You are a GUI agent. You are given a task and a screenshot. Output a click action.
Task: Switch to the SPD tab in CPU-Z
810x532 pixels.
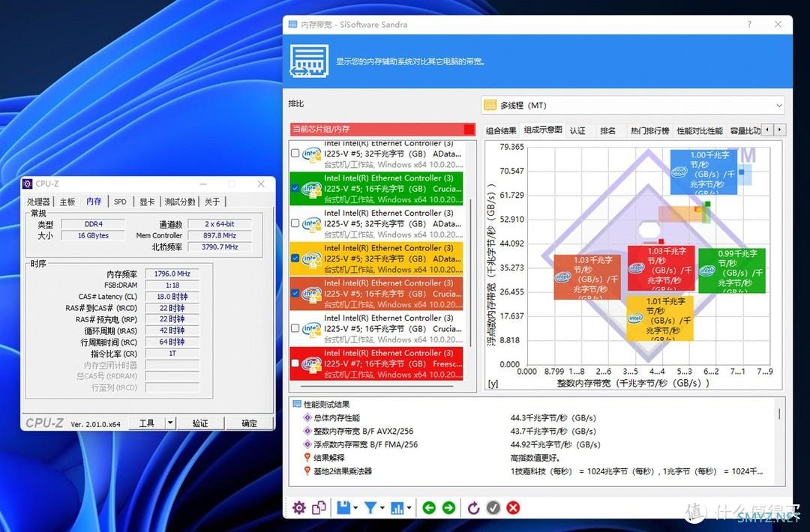[x=120, y=202]
